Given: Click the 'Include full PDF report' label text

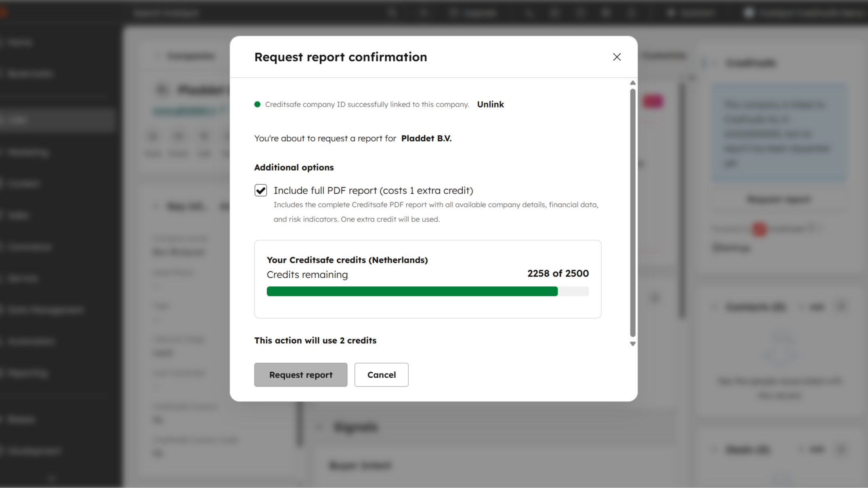Looking at the screenshot, I should click(x=373, y=190).
